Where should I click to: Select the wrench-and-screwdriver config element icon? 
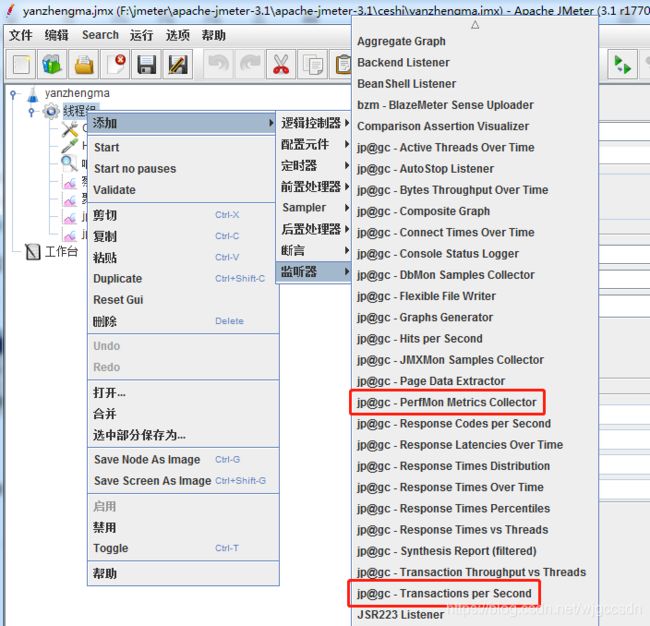pyautogui.click(x=70, y=129)
